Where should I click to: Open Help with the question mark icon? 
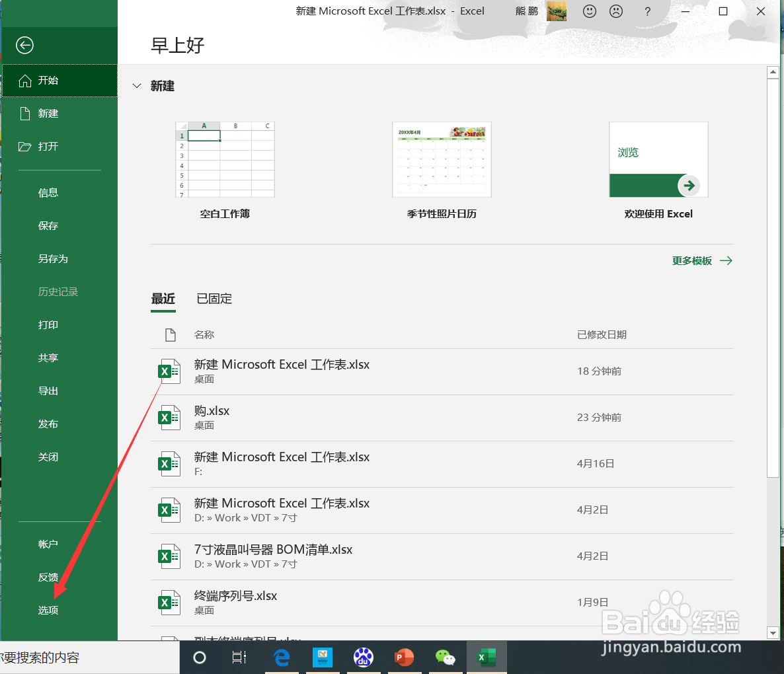coord(648,11)
